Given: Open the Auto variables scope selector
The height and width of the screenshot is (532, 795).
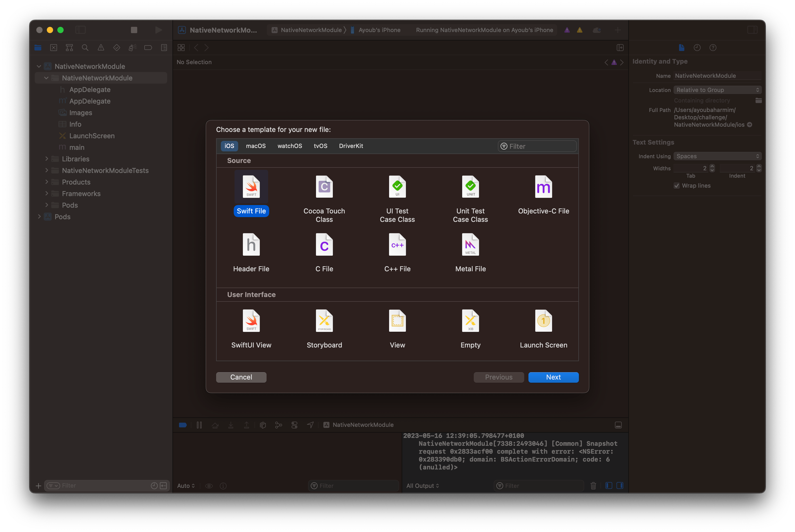Looking at the screenshot, I should pyautogui.click(x=186, y=485).
